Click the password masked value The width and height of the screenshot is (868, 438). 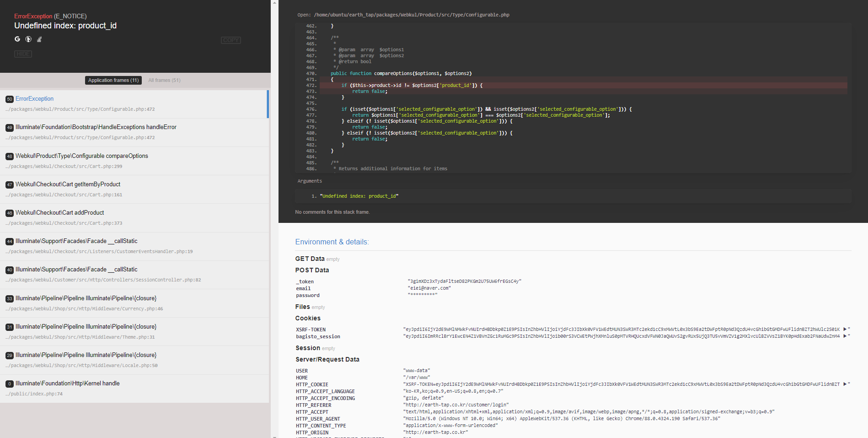tap(422, 295)
